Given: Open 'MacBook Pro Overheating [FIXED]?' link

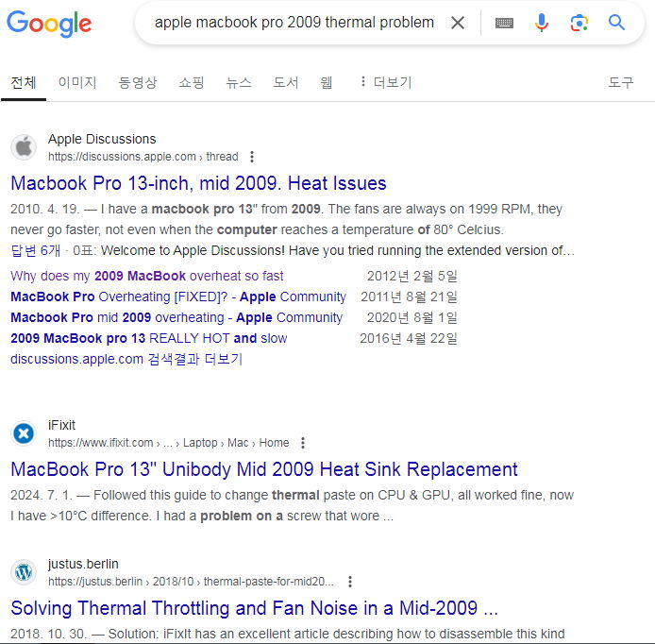Looking at the screenshot, I should click(x=178, y=297).
